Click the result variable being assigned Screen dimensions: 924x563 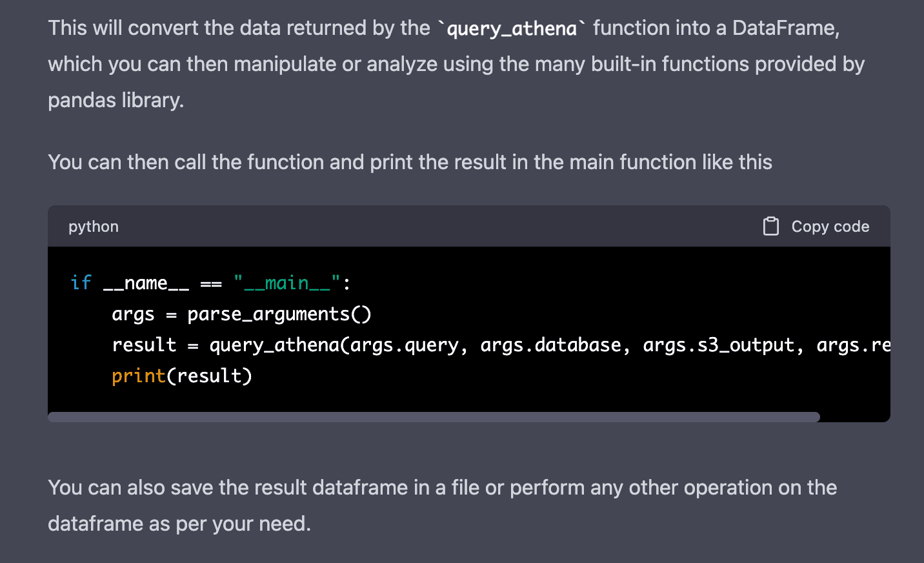144,345
